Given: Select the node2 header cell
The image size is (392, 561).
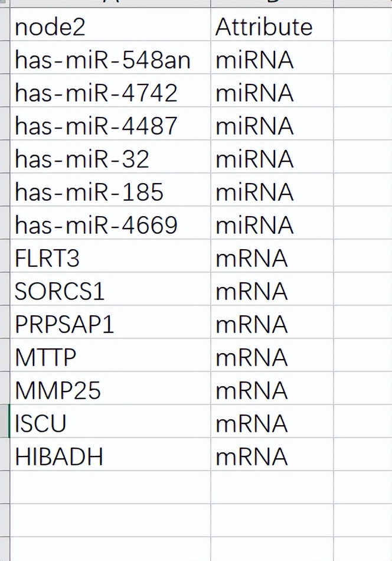Looking at the screenshot, I should coord(110,27).
